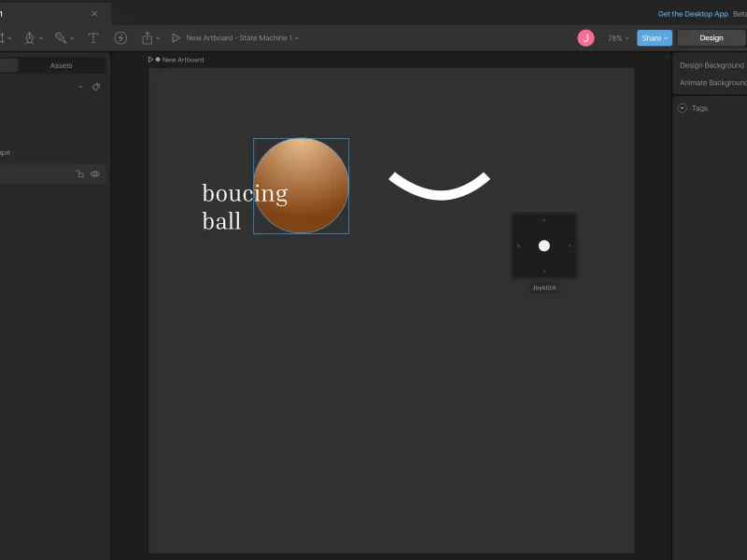The image size is (747, 560).
Task: Click the blue Share button
Action: tap(655, 38)
